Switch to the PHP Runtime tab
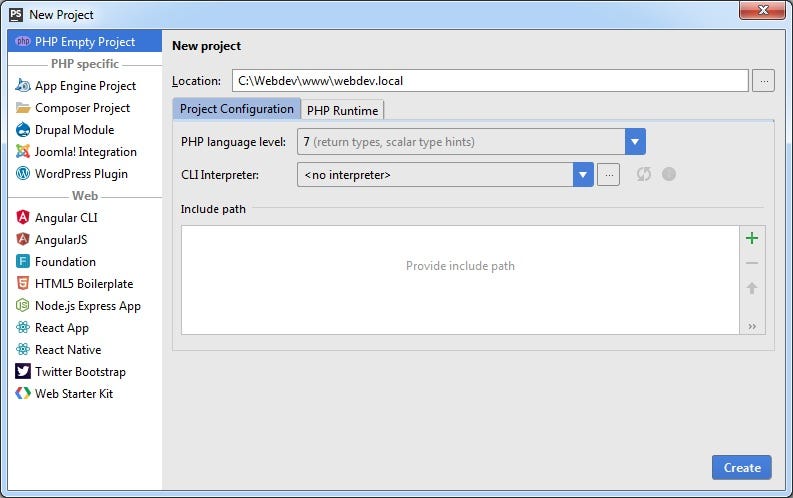 pyautogui.click(x=342, y=110)
